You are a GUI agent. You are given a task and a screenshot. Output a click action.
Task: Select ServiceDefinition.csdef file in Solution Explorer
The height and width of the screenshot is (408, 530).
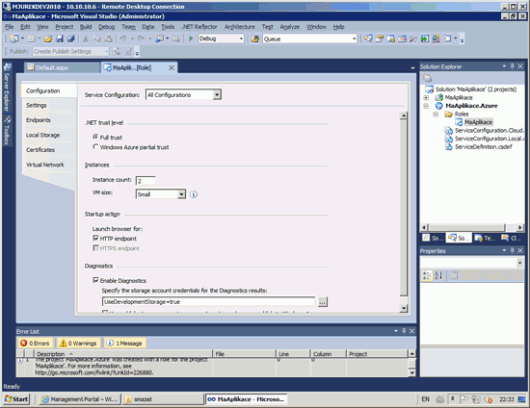pos(483,147)
